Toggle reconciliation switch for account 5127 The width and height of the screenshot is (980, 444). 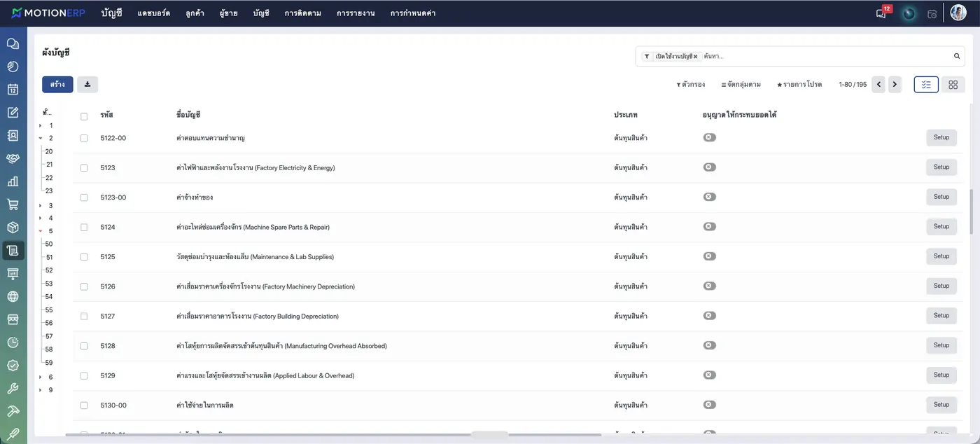pyautogui.click(x=709, y=316)
